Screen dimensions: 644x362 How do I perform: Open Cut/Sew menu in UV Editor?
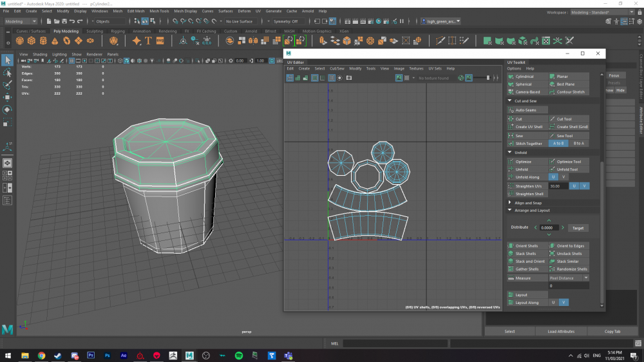click(x=337, y=68)
